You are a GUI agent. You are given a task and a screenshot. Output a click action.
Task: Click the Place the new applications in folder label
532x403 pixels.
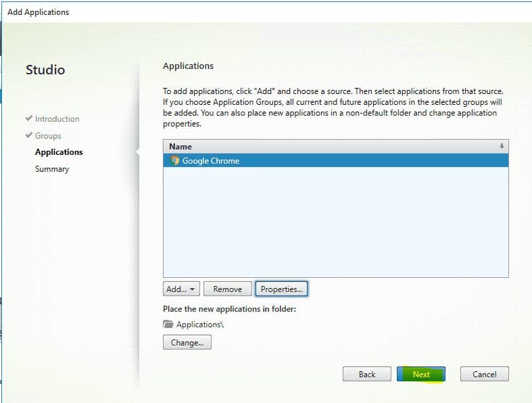(229, 309)
